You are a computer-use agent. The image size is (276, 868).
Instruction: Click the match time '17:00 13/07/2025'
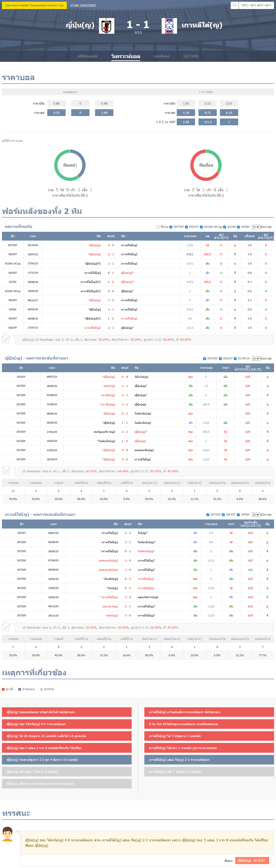coord(83,5)
